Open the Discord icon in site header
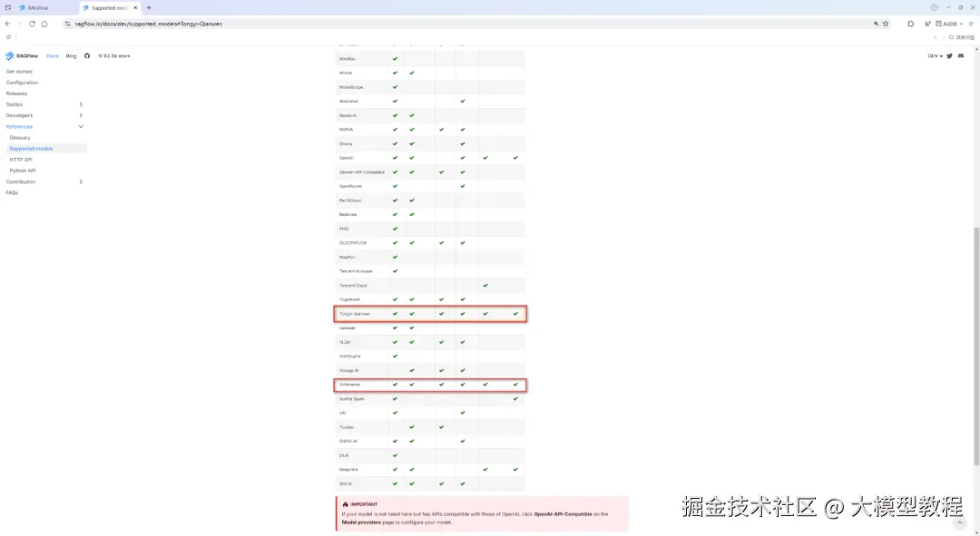 [961, 55]
